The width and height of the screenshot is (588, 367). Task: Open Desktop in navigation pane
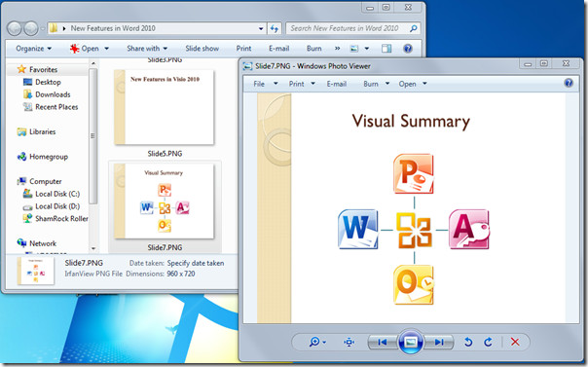[x=48, y=82]
